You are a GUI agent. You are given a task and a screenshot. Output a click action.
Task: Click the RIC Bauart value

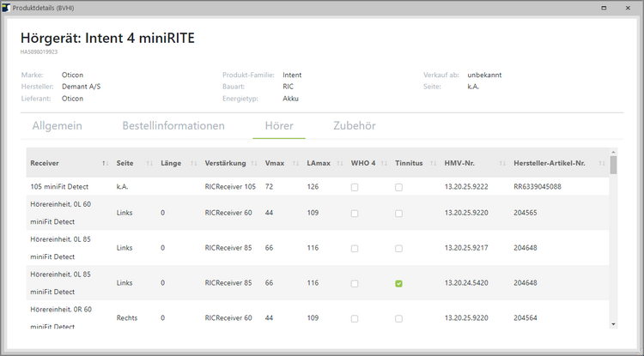point(288,87)
